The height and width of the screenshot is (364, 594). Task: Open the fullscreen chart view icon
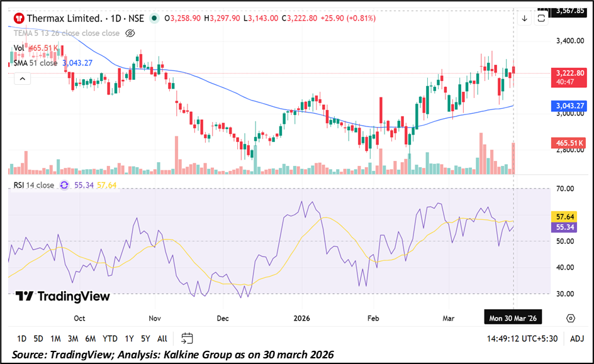tap(541, 19)
